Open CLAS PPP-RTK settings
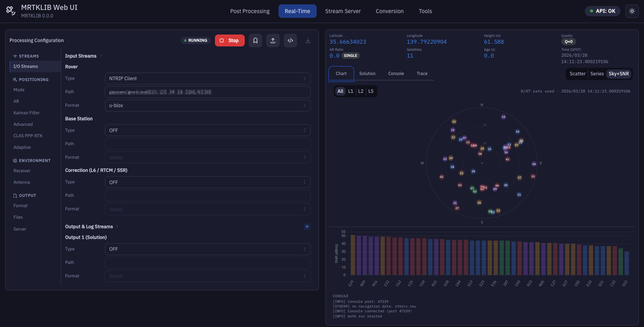This screenshot has height=327, width=644. (35, 136)
